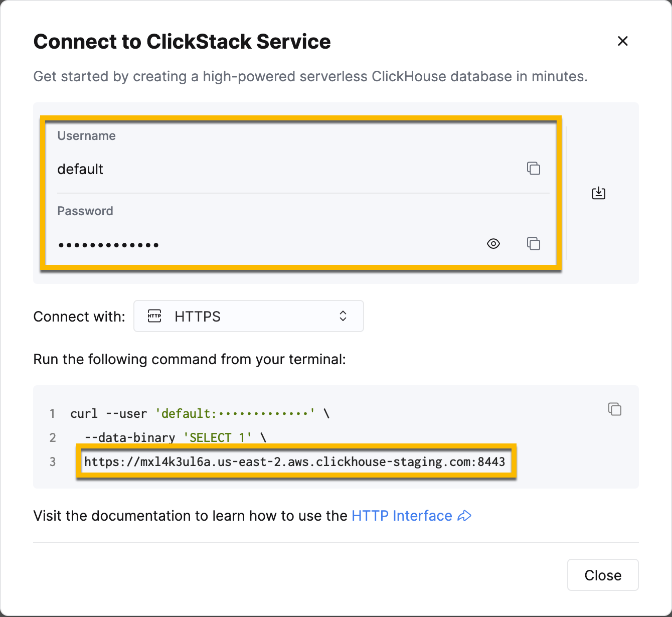This screenshot has width=672, height=617.
Task: Click the Username field showing default
Action: 201,169
